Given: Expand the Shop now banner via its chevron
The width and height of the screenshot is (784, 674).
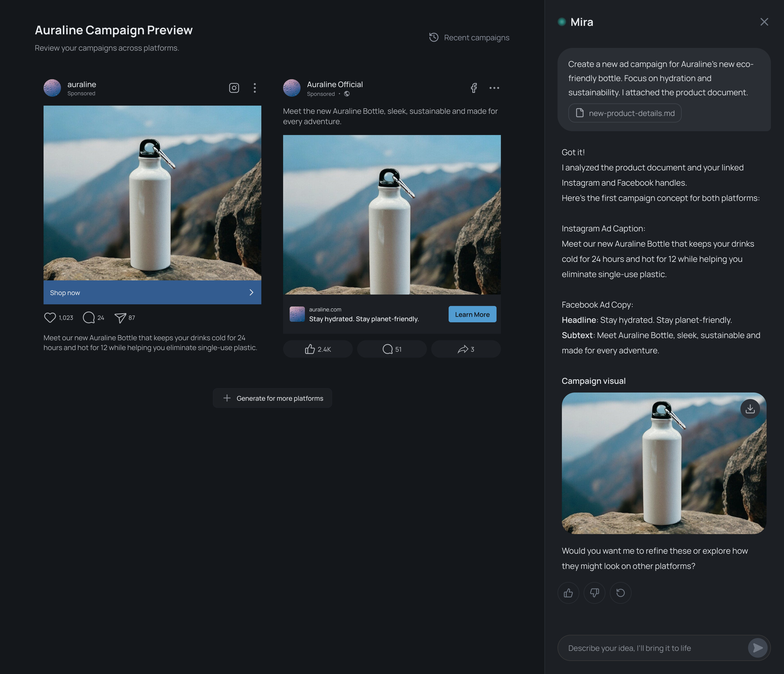Looking at the screenshot, I should 251,292.
